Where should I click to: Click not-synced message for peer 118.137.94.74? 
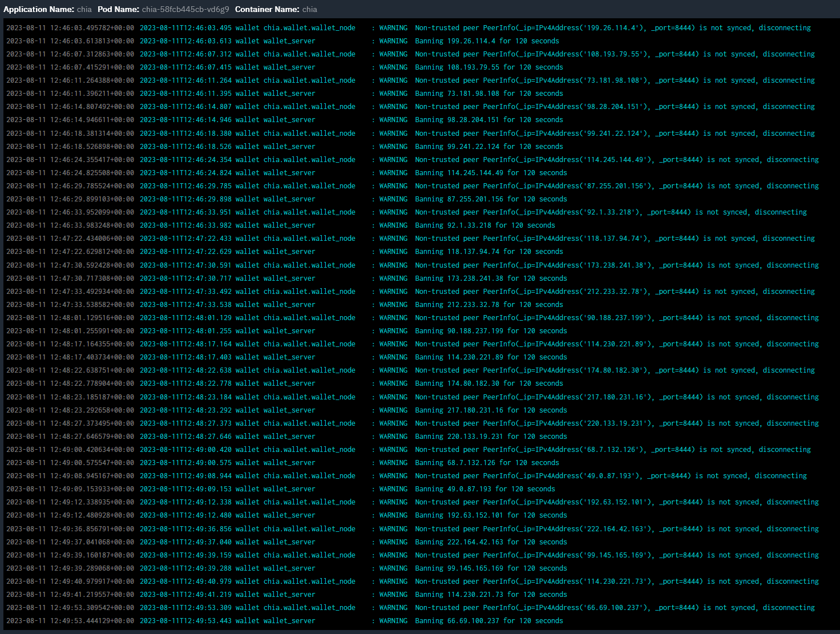click(615, 239)
